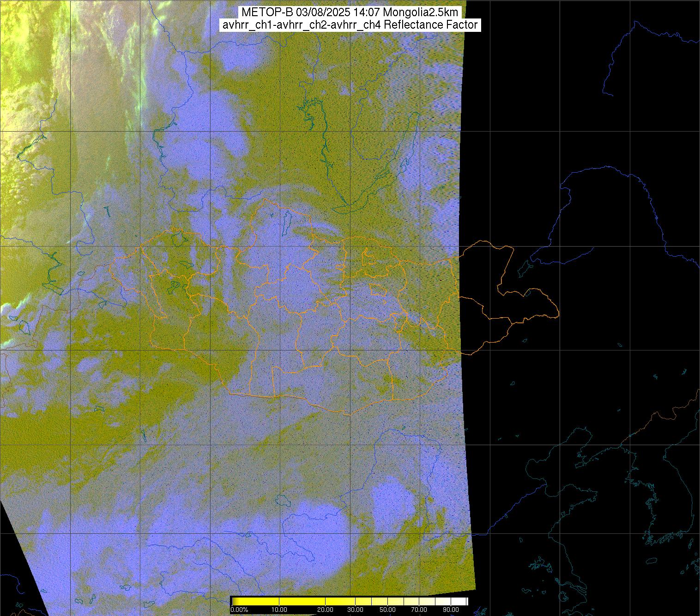Click the 0.00% label on the colorbar
This screenshot has width=700, height=616.
(x=239, y=610)
